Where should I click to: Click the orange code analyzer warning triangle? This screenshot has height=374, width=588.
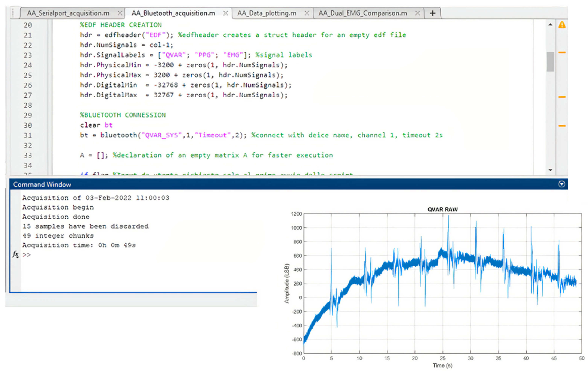[x=562, y=25]
